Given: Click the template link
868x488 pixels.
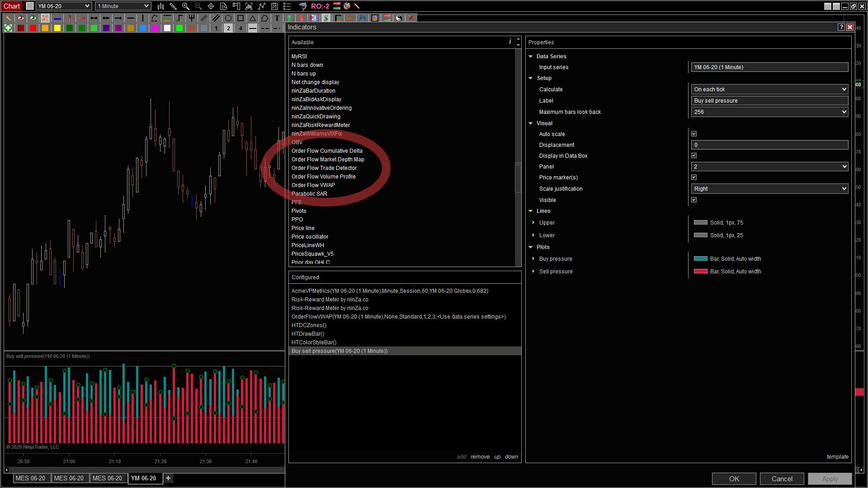Looking at the screenshot, I should tap(838, 457).
